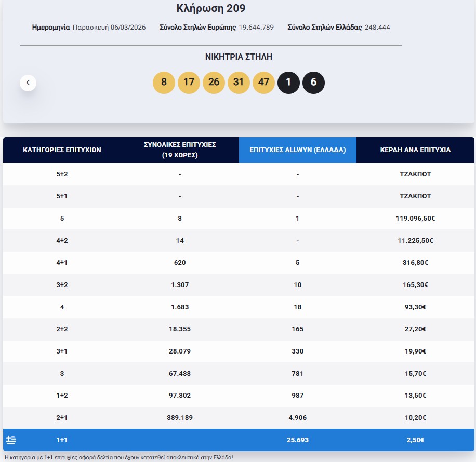Select the ΣΥΝΟΛΙΚΕΣ ΕΠΙΤΥΧΙΕΣ (19 ΧΩΡΕΣ) header

click(x=179, y=150)
